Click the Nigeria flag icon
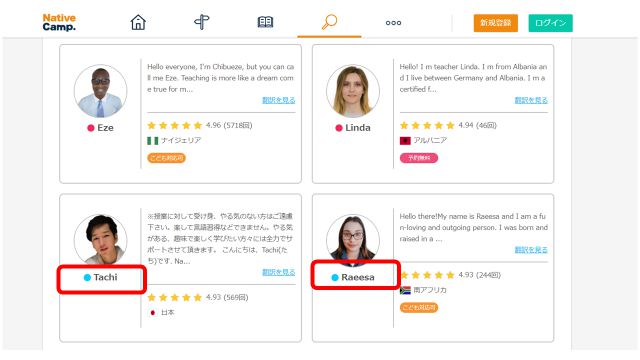 (x=153, y=140)
